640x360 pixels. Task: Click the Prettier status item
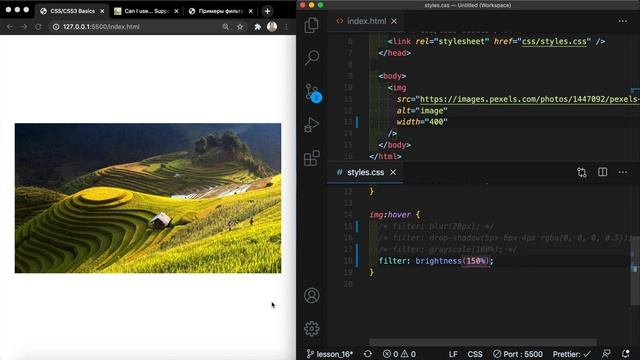pos(571,354)
